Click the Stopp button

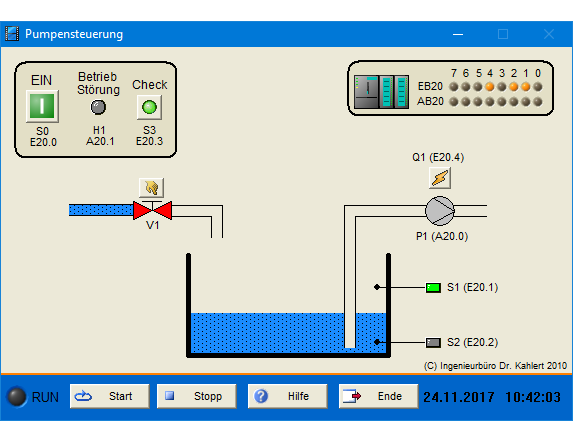pos(197,396)
